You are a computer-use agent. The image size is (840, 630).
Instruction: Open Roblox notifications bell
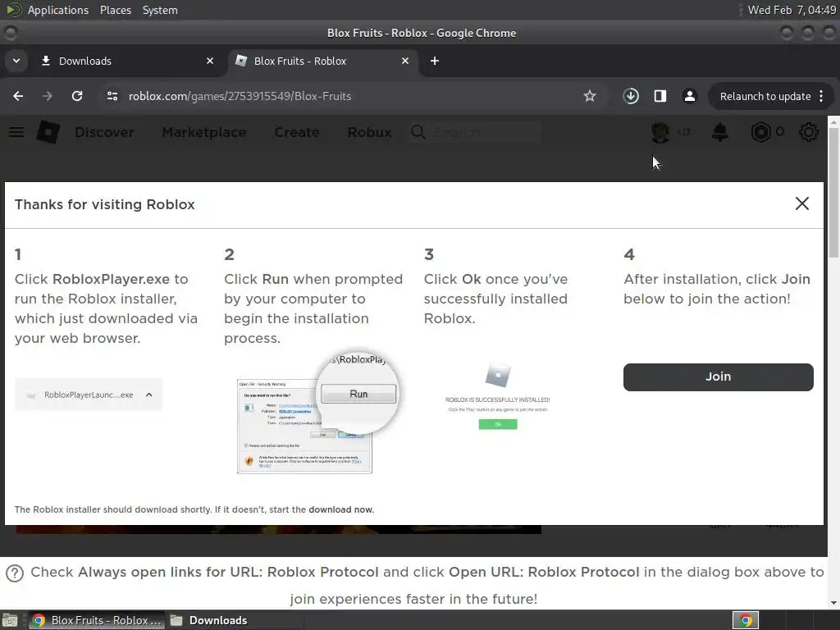720,132
